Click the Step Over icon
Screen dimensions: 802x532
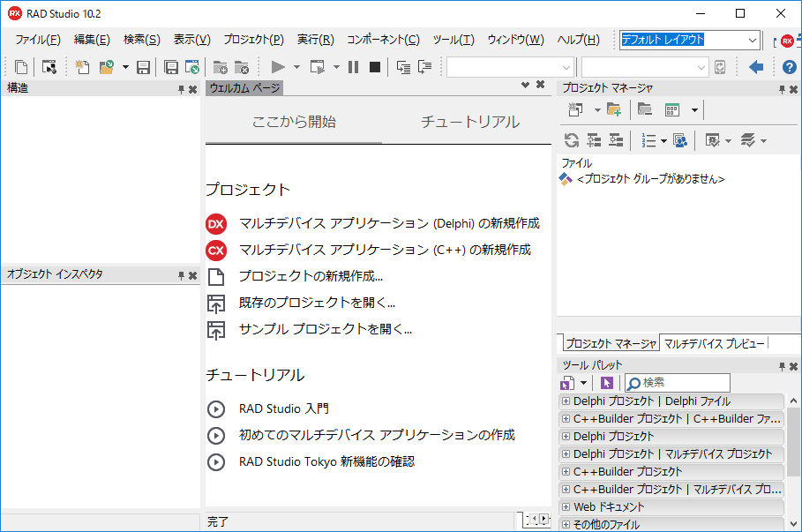tap(424, 67)
